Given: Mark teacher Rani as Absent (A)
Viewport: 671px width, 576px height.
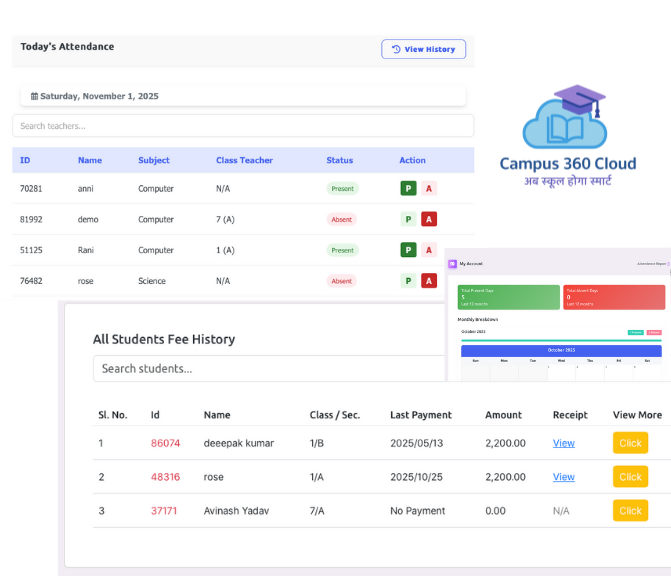Looking at the screenshot, I should [429, 250].
